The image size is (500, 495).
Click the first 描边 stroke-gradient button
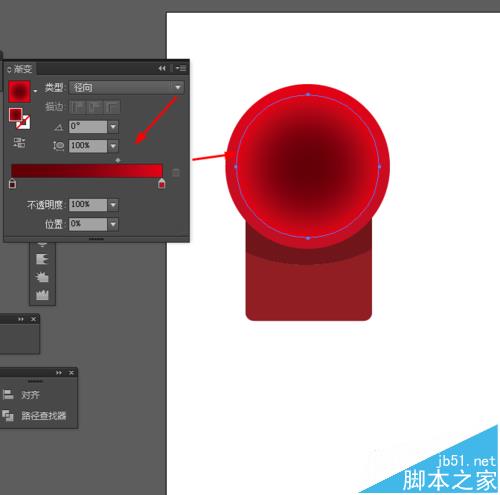pyautogui.click(x=78, y=107)
